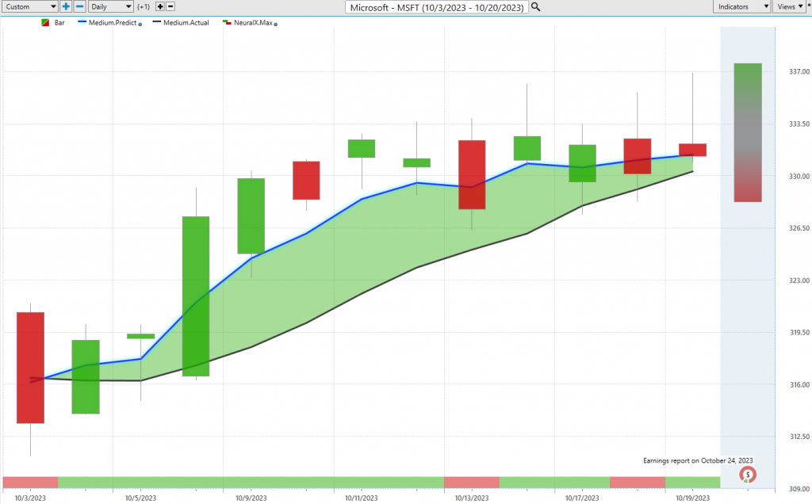Click the 333.50 price axis label
812x504 pixels.
point(799,124)
